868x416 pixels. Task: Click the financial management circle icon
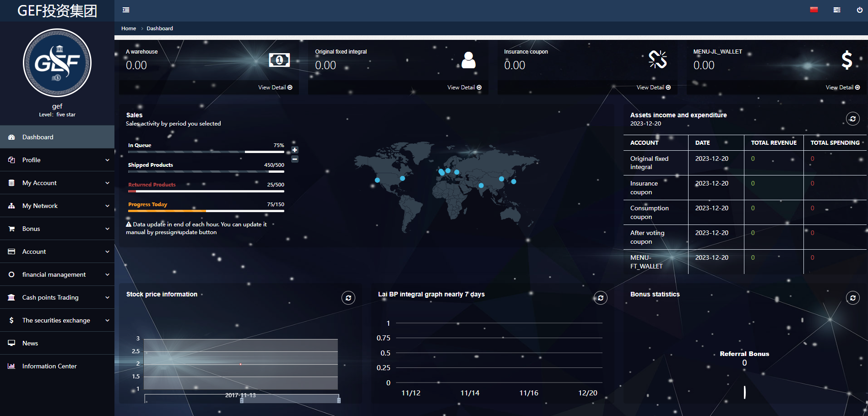(x=11, y=274)
